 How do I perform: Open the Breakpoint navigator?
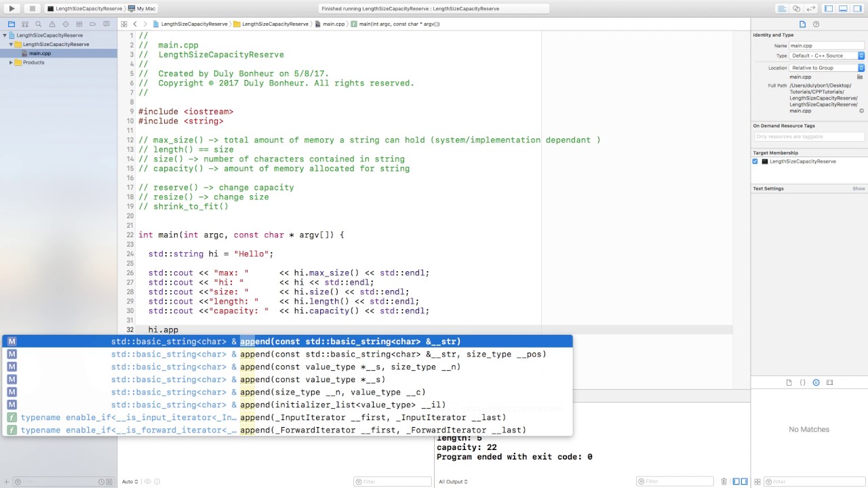[x=92, y=24]
